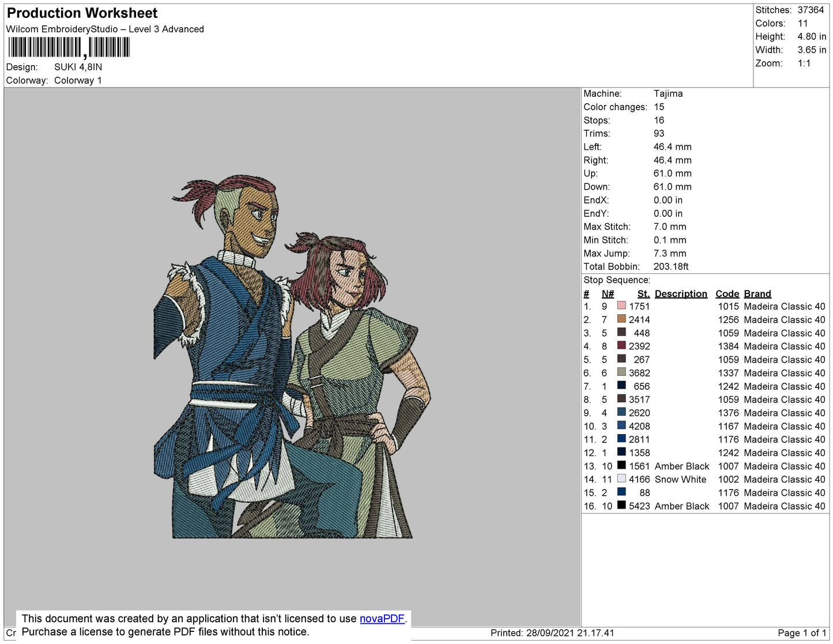This screenshot has height=644, width=833.
Task: Select the Trims value "93"
Action: 659,133
